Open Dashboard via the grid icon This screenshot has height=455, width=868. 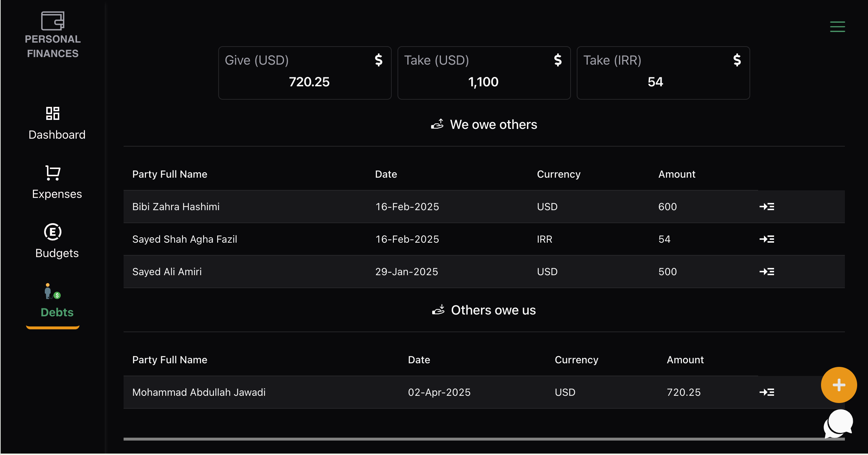point(52,114)
